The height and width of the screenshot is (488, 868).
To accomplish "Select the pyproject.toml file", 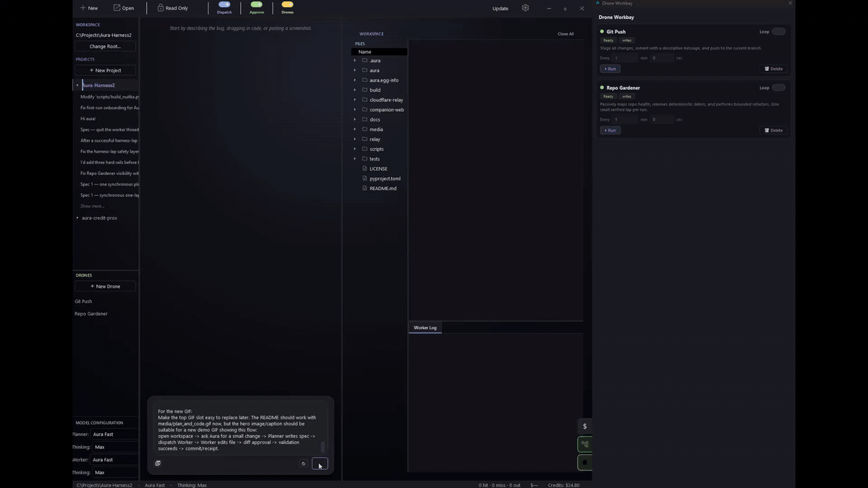I will point(385,179).
